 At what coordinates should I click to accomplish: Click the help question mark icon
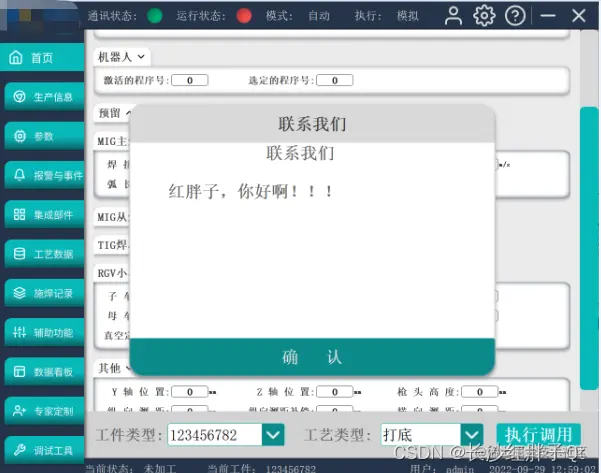tap(515, 16)
